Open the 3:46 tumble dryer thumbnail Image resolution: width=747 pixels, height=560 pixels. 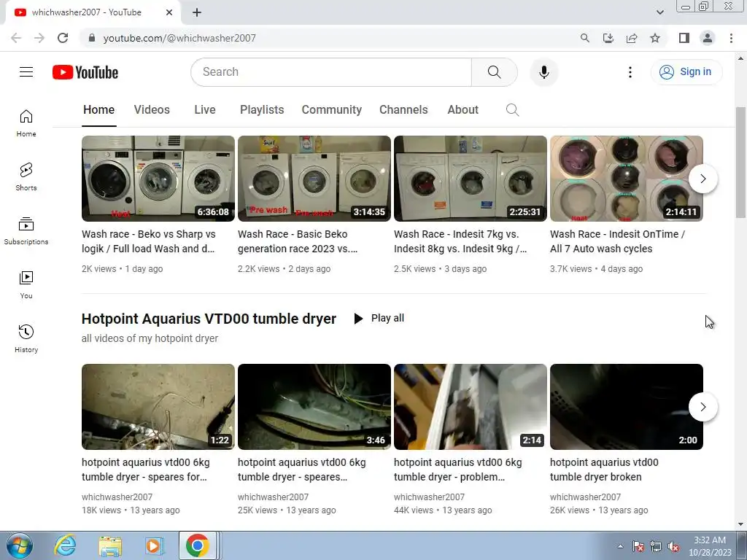point(314,407)
